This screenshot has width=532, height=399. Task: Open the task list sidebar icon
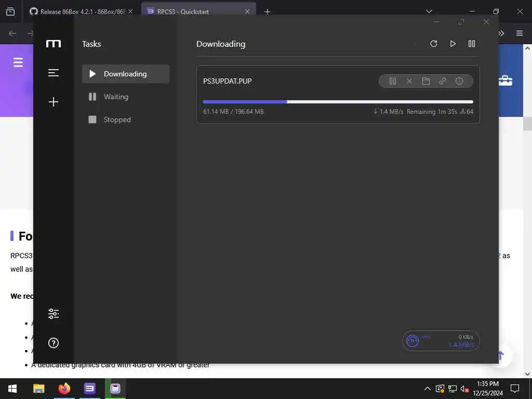pos(54,73)
